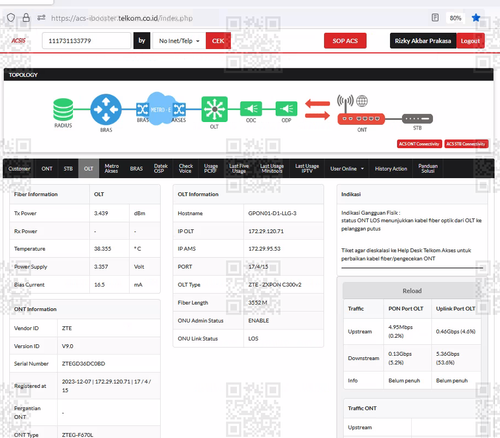Click the search number input field

[86, 41]
